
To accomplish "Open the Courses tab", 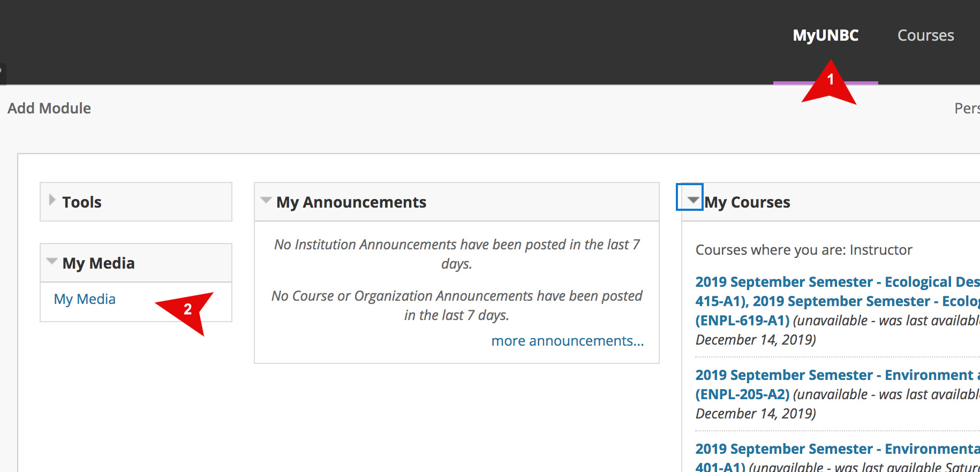I will 925,36.
